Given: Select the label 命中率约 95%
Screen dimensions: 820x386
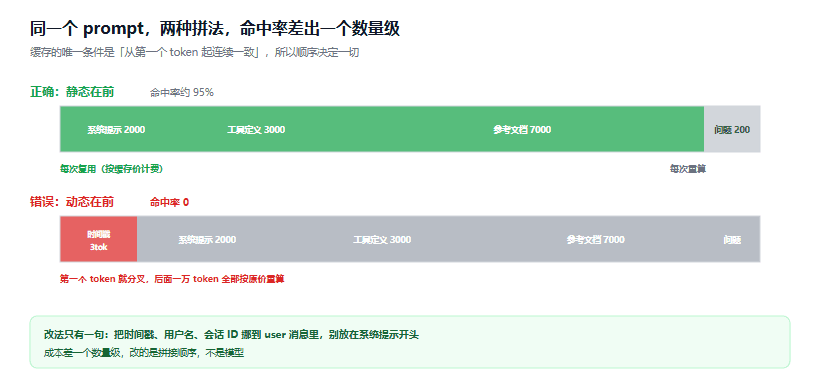Looking at the screenshot, I should pyautogui.click(x=181, y=93).
